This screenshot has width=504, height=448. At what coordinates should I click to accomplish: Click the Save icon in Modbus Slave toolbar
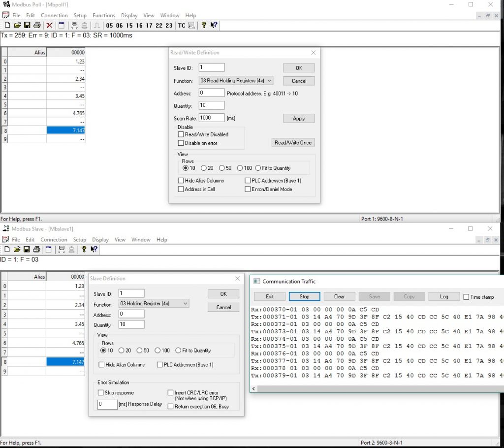click(x=27, y=250)
